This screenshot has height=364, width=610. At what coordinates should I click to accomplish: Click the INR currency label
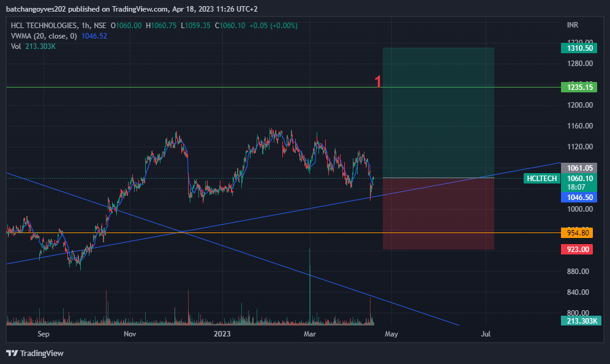[573, 25]
